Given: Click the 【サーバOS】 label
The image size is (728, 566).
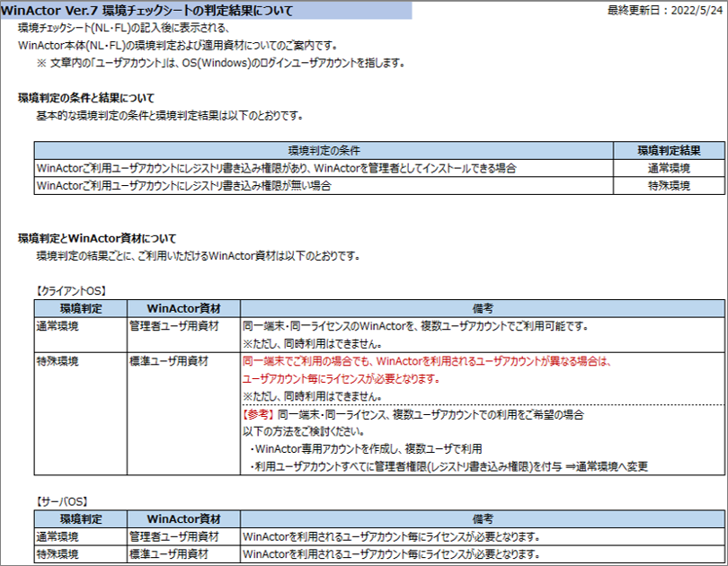Looking at the screenshot, I should [62, 502].
